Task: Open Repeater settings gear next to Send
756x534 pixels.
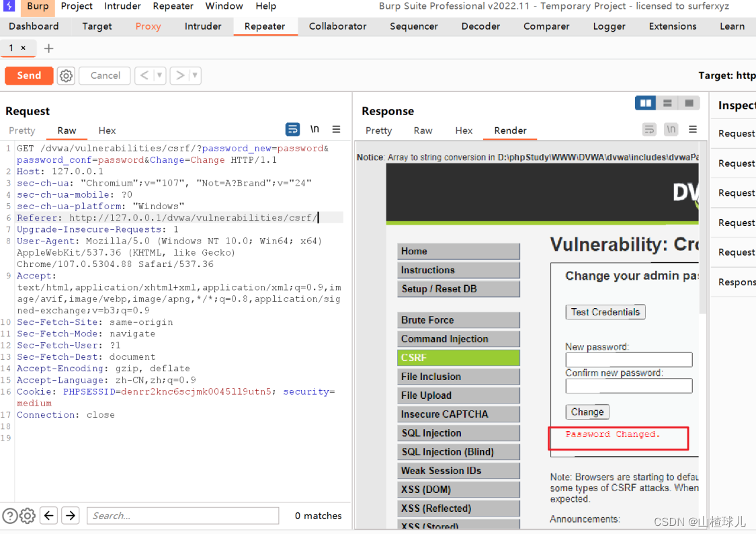Action: pyautogui.click(x=66, y=76)
